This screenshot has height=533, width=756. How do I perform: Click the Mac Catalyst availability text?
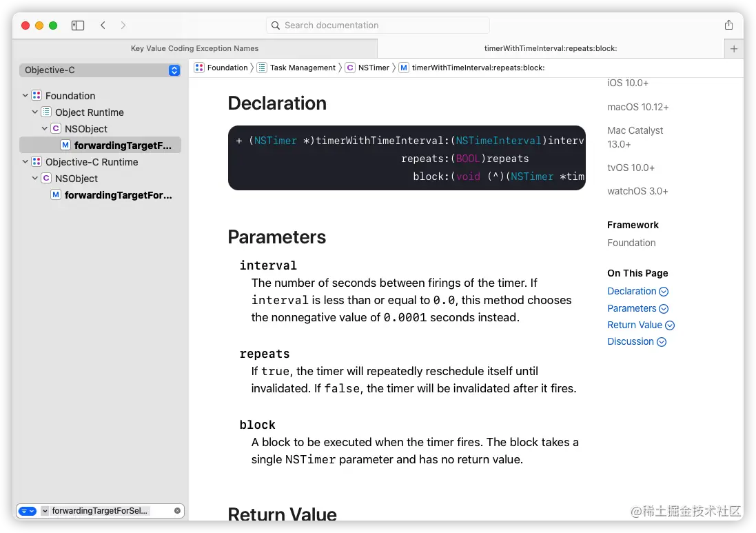(635, 137)
